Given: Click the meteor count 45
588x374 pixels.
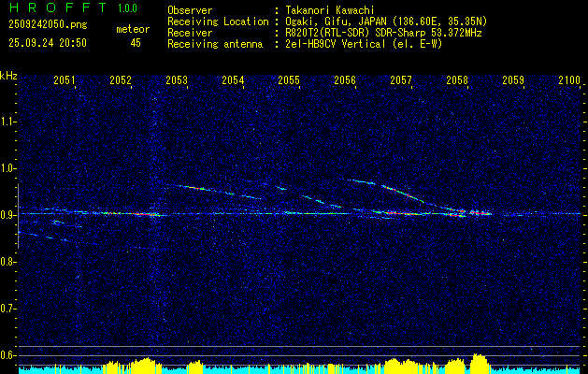Looking at the screenshot, I should pos(136,43).
